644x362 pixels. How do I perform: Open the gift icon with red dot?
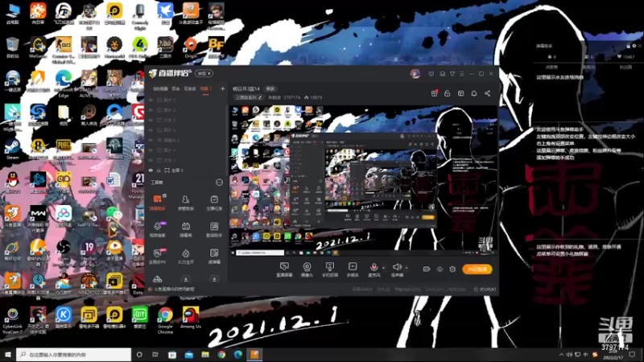pos(434,93)
